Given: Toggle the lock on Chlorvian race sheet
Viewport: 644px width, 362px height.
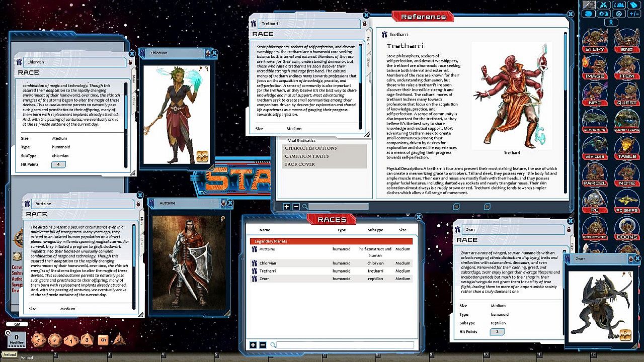Looking at the screenshot, I should (130, 62).
